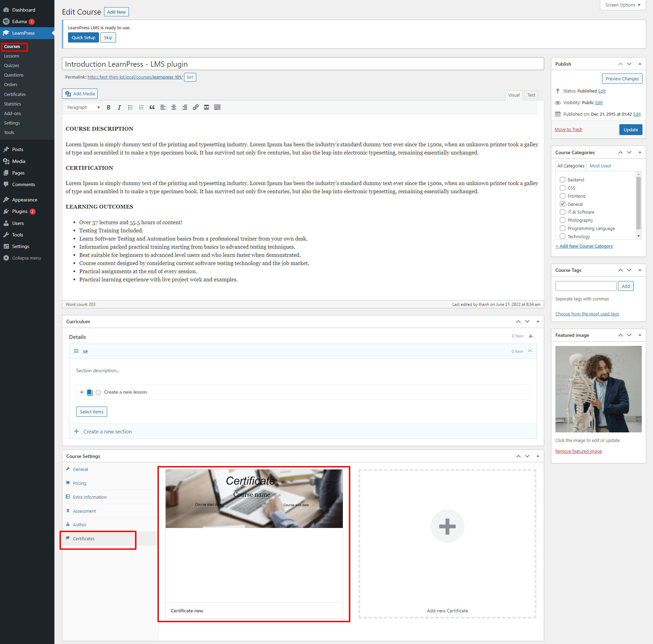Collapse the Course Categories panel
This screenshot has width=653, height=644.
(640, 152)
